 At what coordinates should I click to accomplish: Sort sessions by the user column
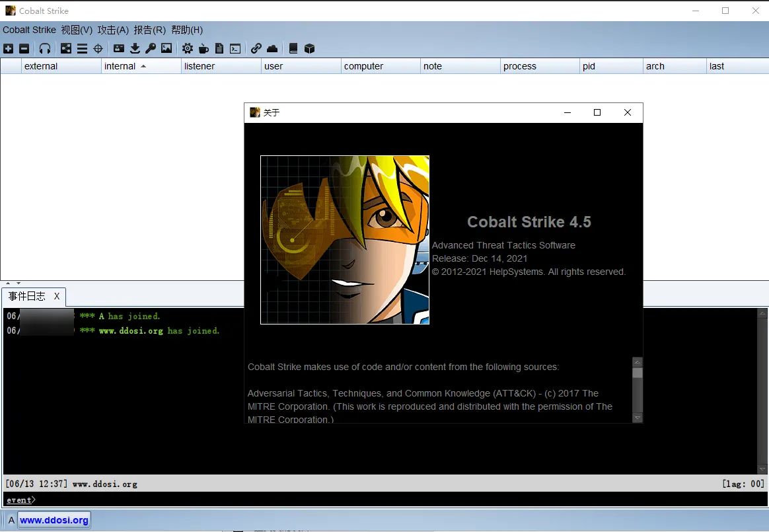pos(301,66)
